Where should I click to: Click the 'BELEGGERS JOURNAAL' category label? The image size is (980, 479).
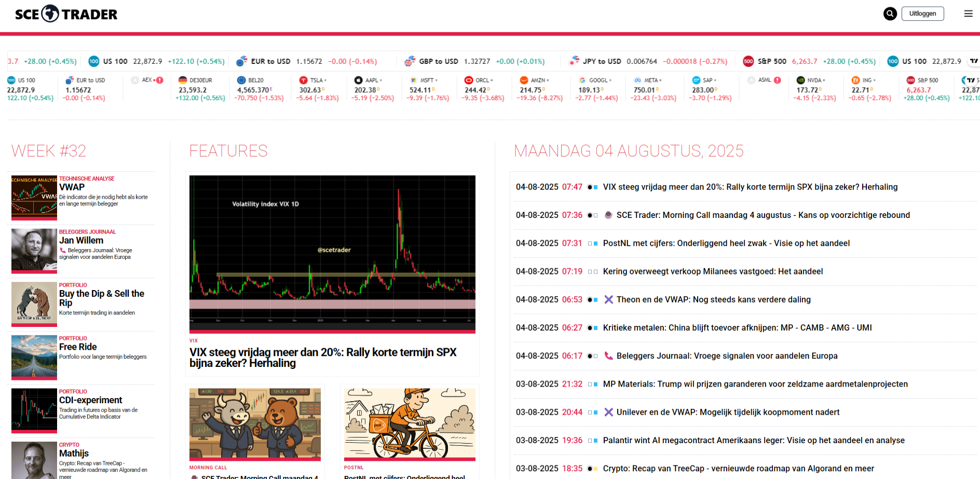pyautogui.click(x=87, y=232)
